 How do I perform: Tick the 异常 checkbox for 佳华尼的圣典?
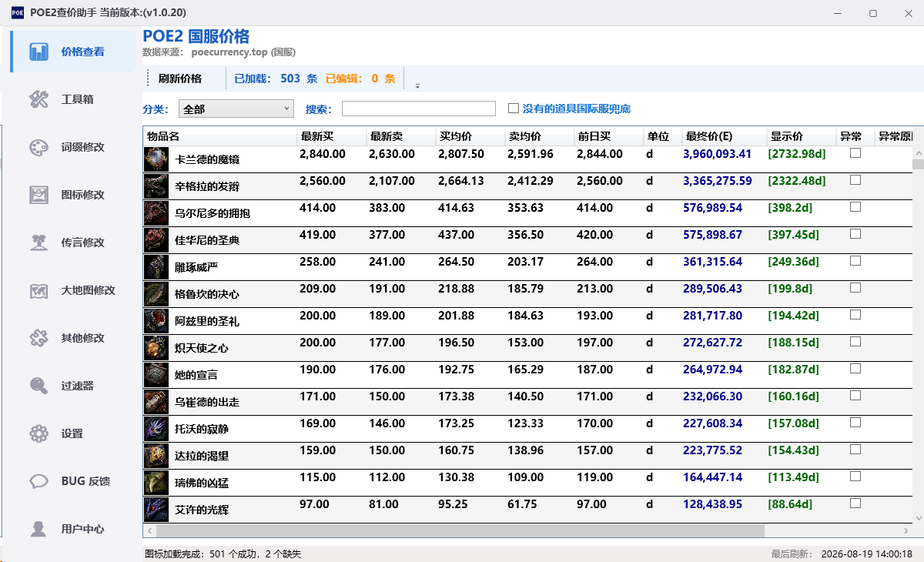855,234
